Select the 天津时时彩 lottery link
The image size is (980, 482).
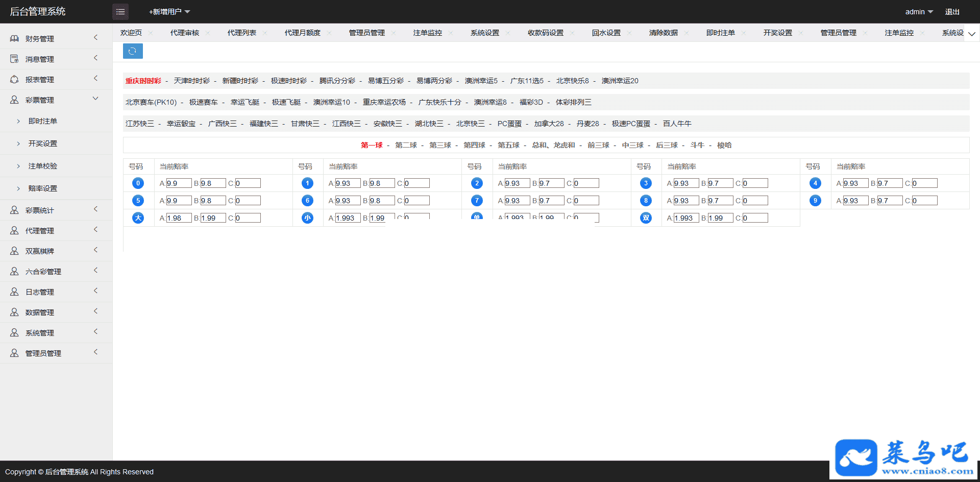(x=192, y=81)
